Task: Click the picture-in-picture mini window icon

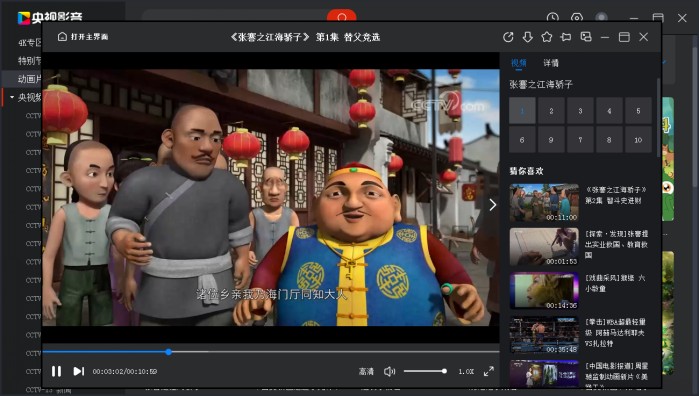Action: tap(586, 37)
